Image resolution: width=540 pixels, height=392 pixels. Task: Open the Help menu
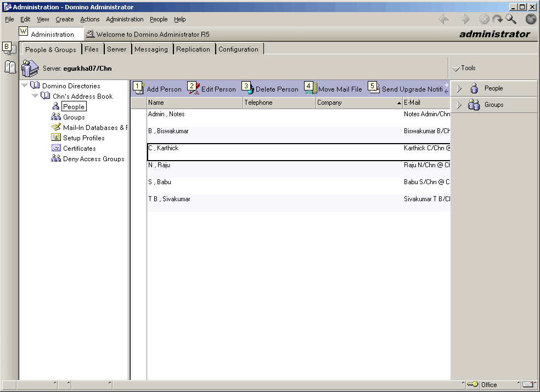[180, 19]
